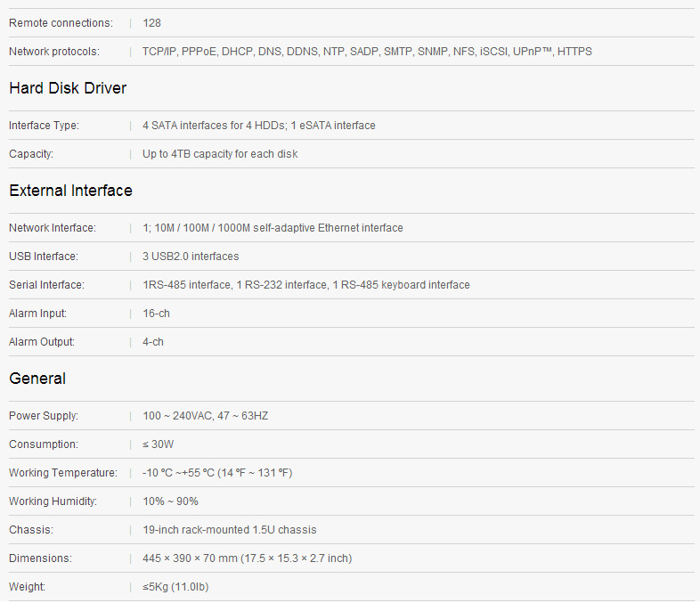Click the Interface Type label
Image resolution: width=700 pixels, height=603 pixels.
point(44,126)
